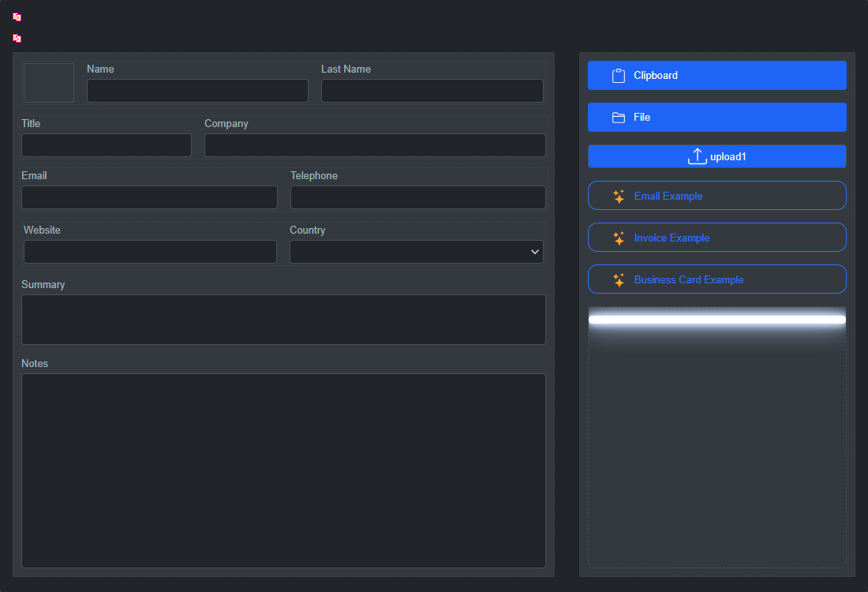The height and width of the screenshot is (592, 868).
Task: Click the 'Email' field label
Action: 34,175
